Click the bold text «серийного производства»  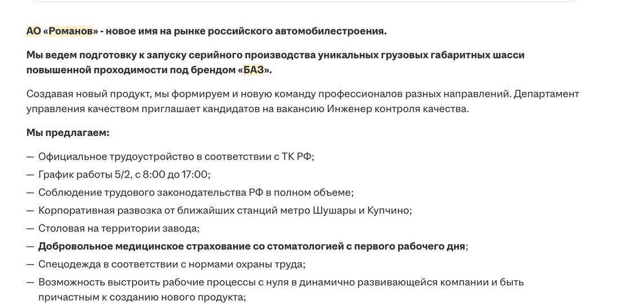click(259, 55)
